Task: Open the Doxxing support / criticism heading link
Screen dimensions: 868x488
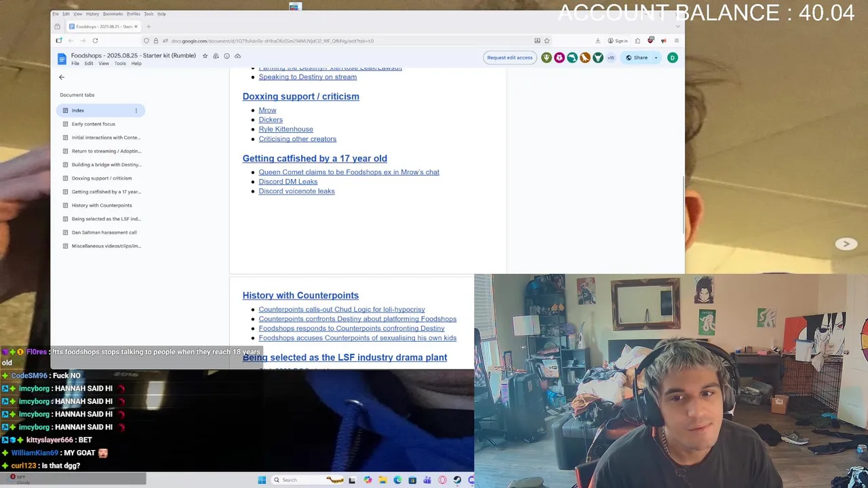Action: [300, 96]
